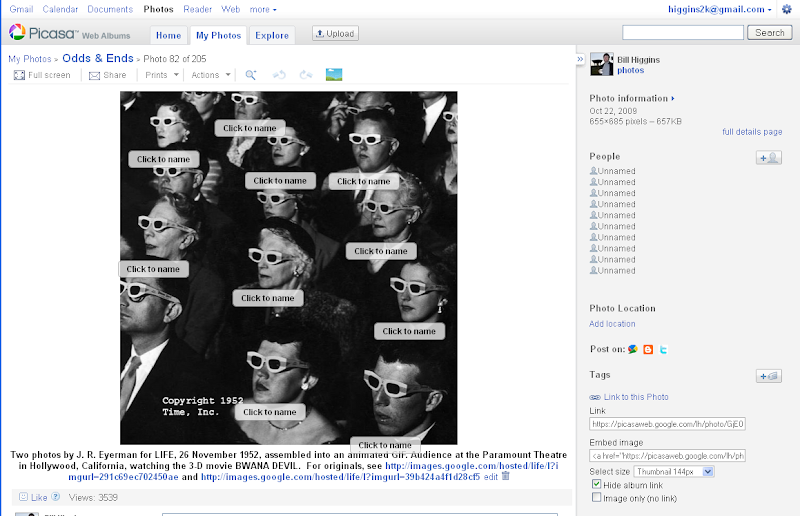The image size is (800, 516).
Task: Open the more menu in top bar
Action: pos(263,9)
